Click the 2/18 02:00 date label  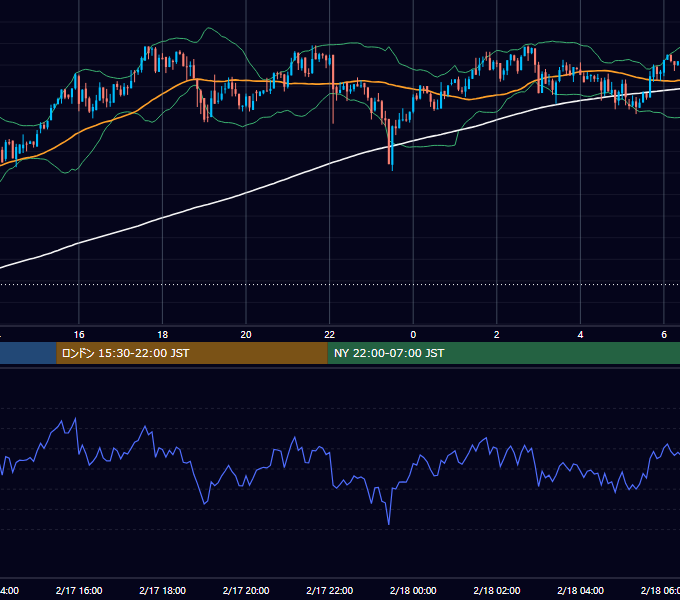(497, 590)
